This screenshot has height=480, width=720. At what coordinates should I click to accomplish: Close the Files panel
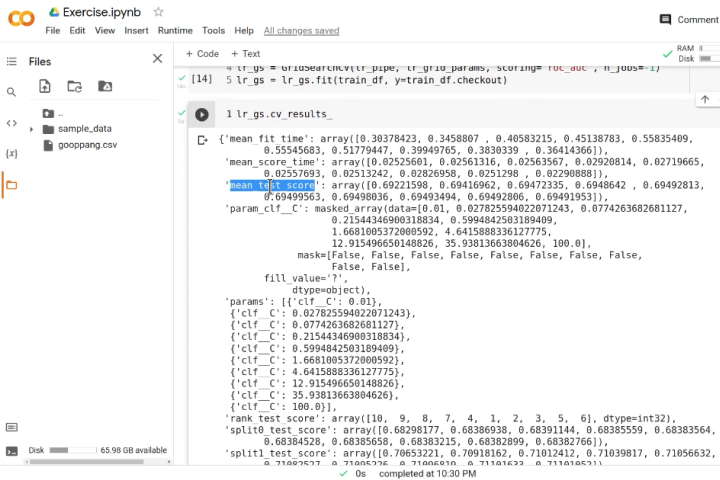(158, 58)
